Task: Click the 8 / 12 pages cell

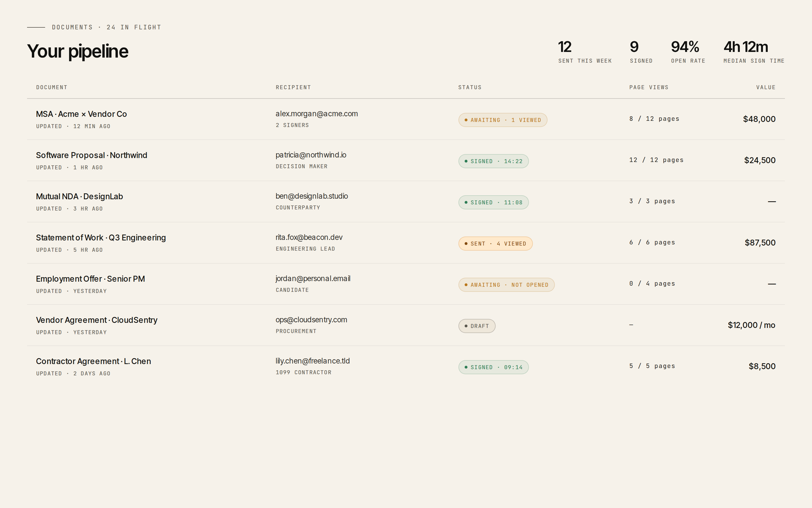Action: (654, 119)
